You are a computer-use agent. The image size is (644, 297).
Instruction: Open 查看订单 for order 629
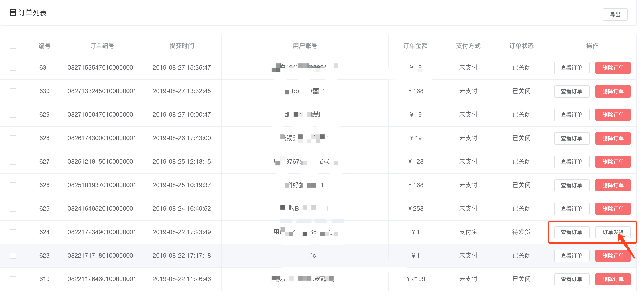pos(572,115)
